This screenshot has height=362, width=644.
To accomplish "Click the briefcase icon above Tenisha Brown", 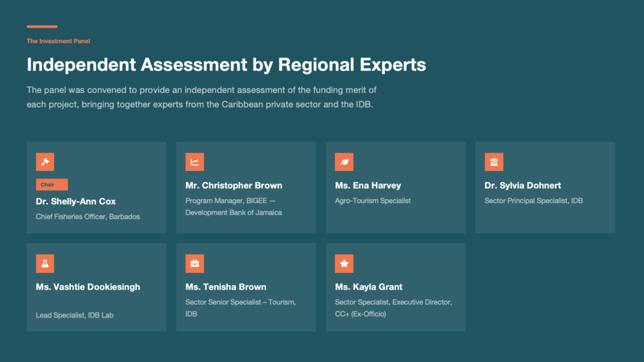I will pyautogui.click(x=194, y=264).
